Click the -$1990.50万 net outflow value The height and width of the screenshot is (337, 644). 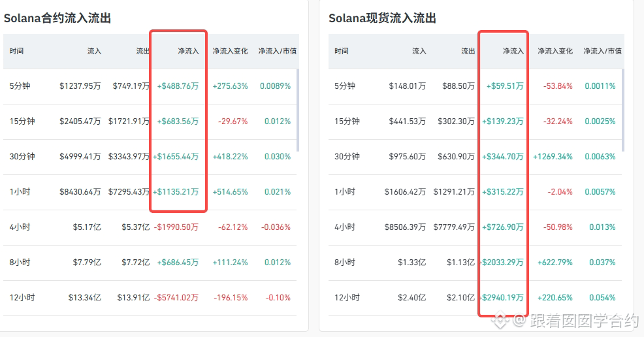(176, 227)
